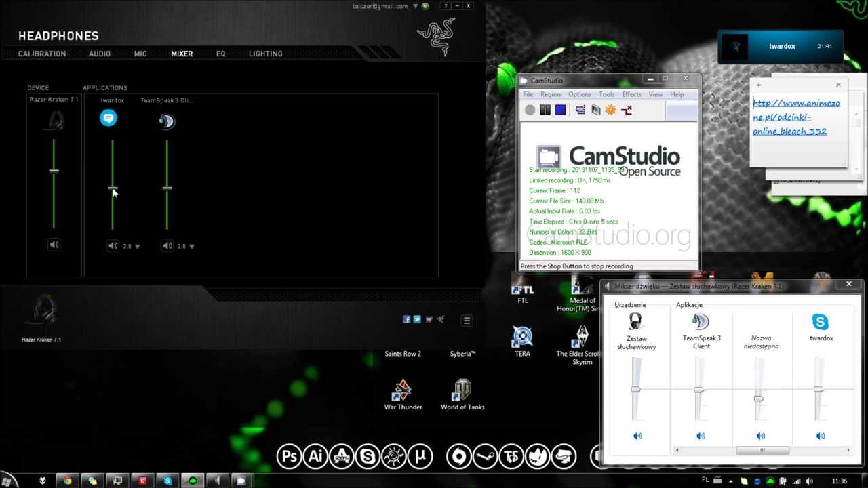Mute the twardox application in Synapse mixer
Image resolution: width=868 pixels, height=488 pixels.
click(x=113, y=246)
